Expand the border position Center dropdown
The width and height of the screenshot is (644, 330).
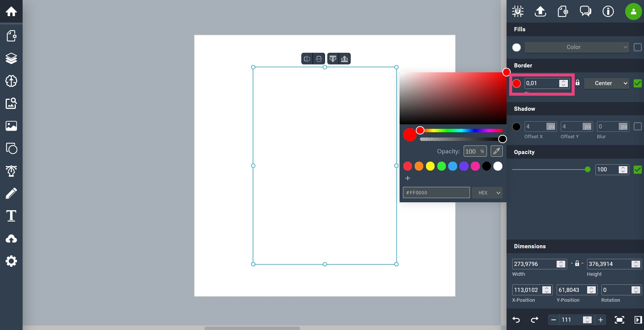pyautogui.click(x=607, y=83)
